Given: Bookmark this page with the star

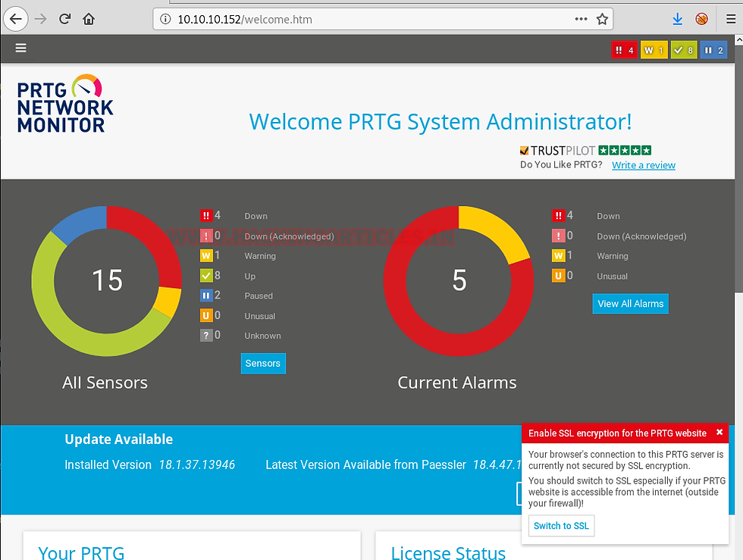Looking at the screenshot, I should tap(602, 19).
